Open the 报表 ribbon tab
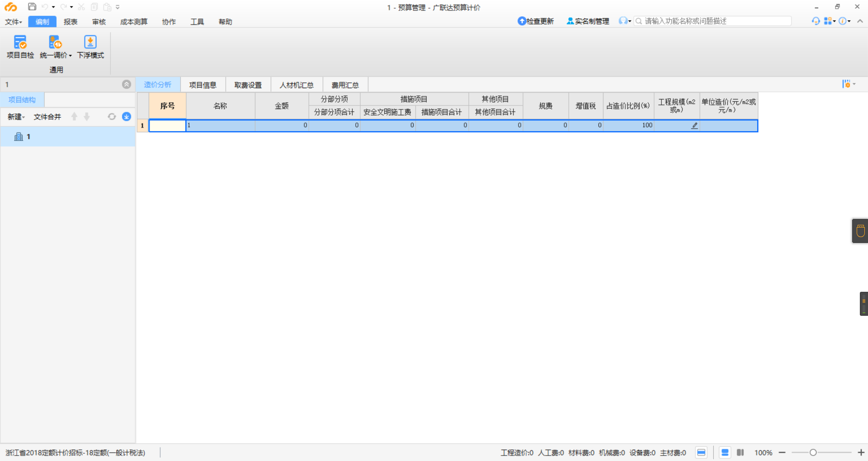 [71, 22]
